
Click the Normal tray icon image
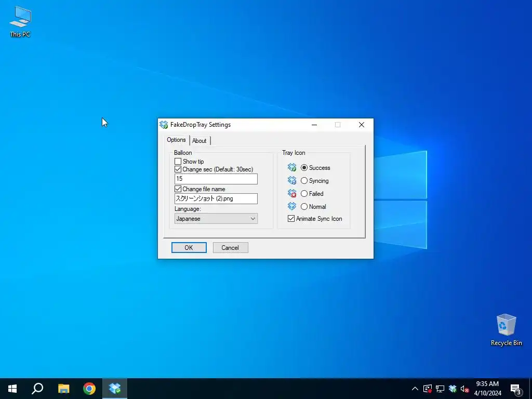(292, 206)
